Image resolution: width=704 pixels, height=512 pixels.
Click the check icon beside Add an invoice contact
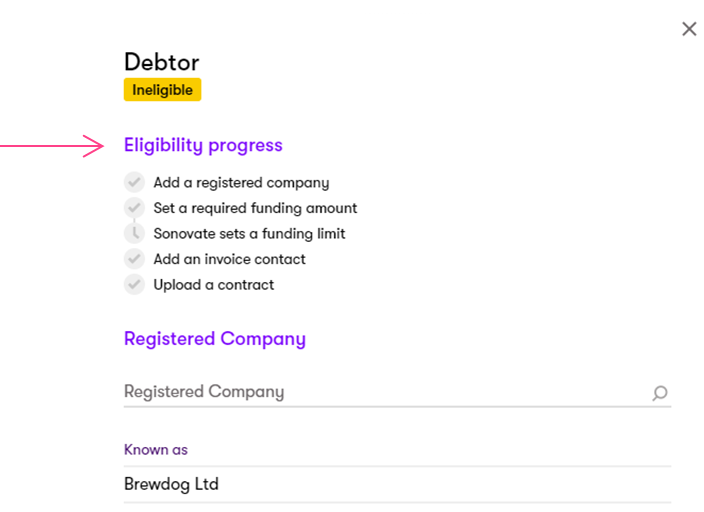tap(134, 259)
